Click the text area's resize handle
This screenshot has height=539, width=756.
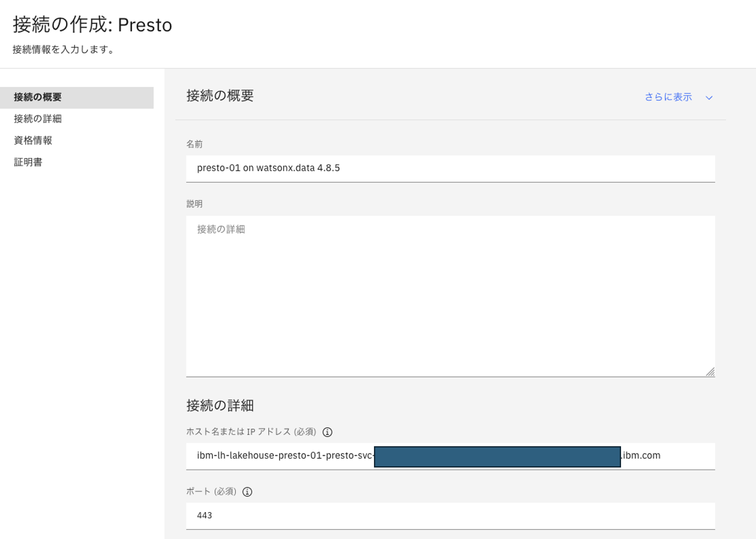pos(710,372)
